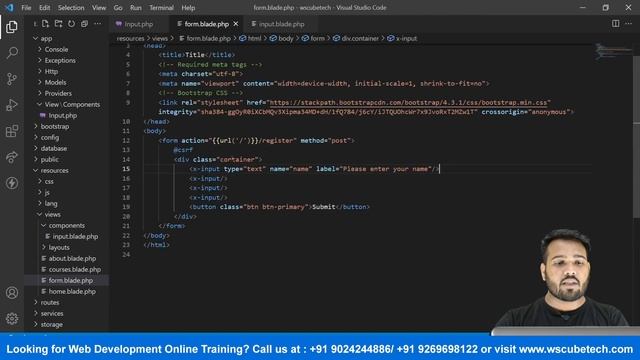Expand the database folder
This screenshot has width=640, height=360.
pos(53,149)
